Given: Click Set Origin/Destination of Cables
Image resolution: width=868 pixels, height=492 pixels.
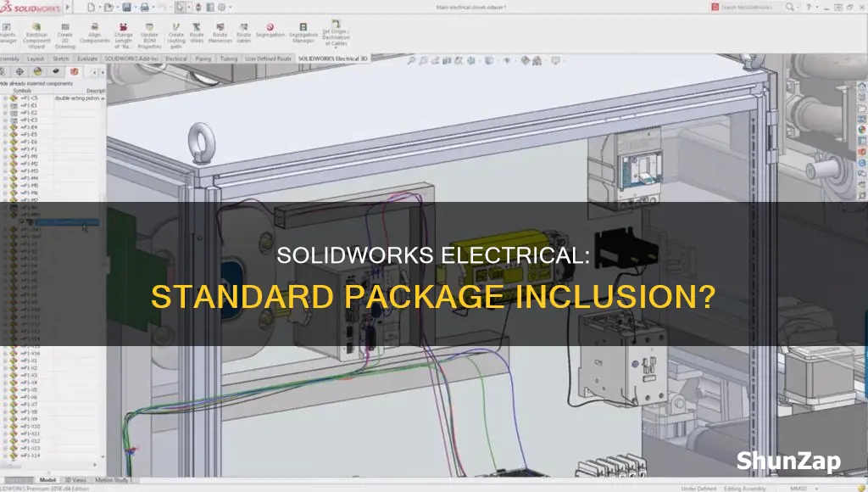Looking at the screenshot, I should (336, 33).
